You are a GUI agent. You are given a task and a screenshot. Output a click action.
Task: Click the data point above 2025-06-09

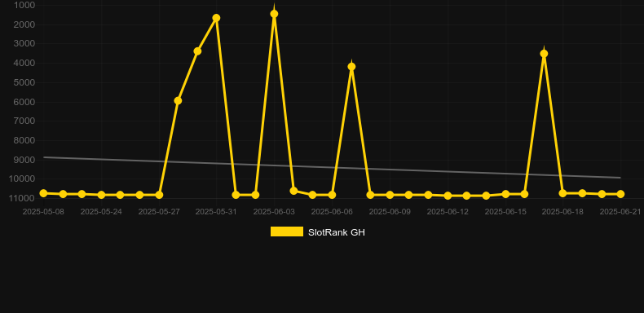(x=390, y=195)
